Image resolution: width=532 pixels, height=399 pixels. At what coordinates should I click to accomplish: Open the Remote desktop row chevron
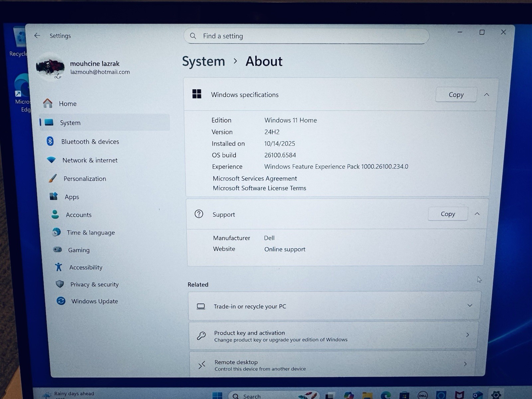point(465,364)
